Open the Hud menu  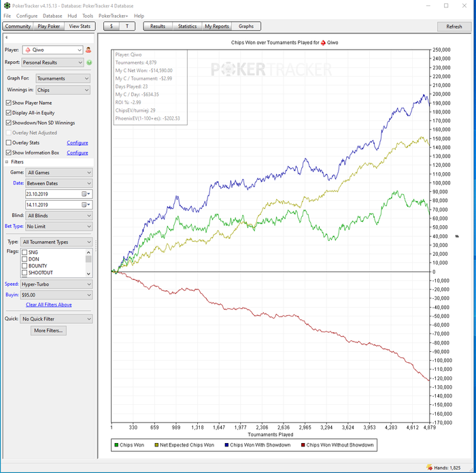(72, 16)
